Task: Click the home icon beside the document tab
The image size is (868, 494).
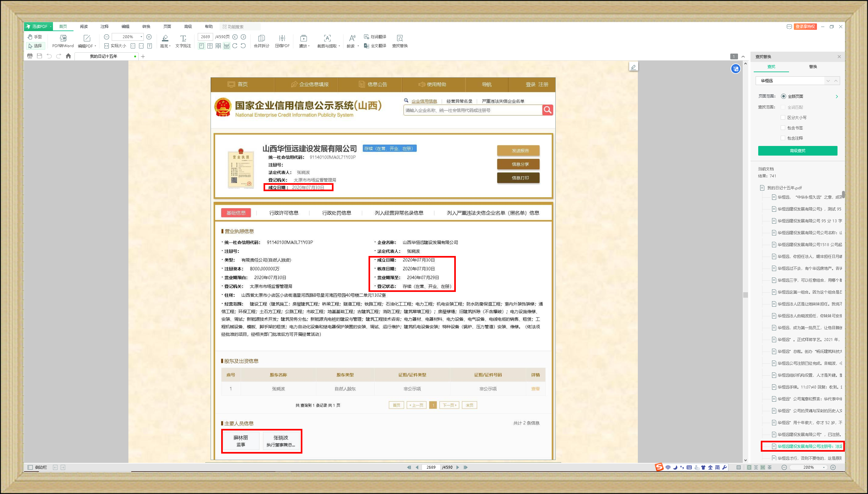Action: (68, 56)
